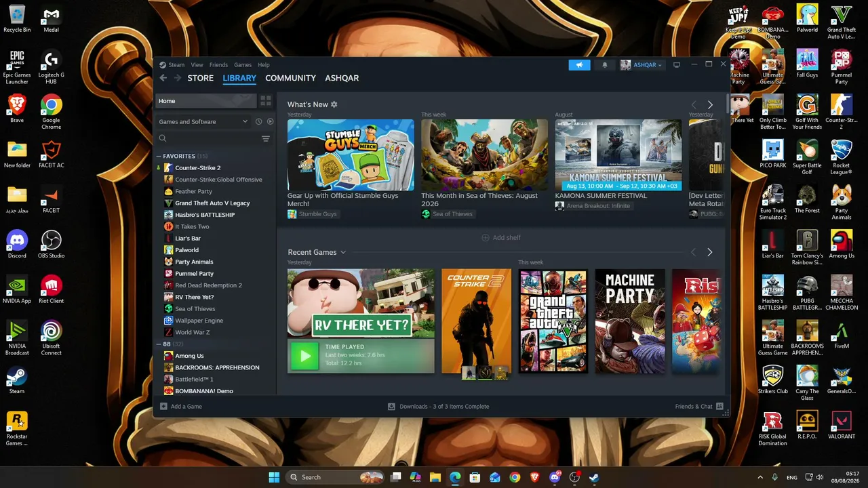This screenshot has height=488, width=868.
Task: Click the Steam library vertical scrollbar
Action: (x=728, y=104)
